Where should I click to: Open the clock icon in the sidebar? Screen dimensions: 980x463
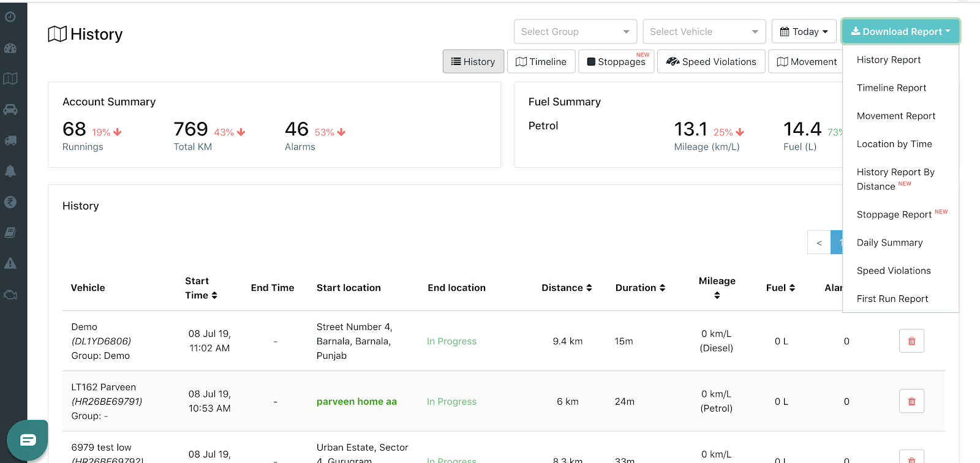(x=10, y=17)
